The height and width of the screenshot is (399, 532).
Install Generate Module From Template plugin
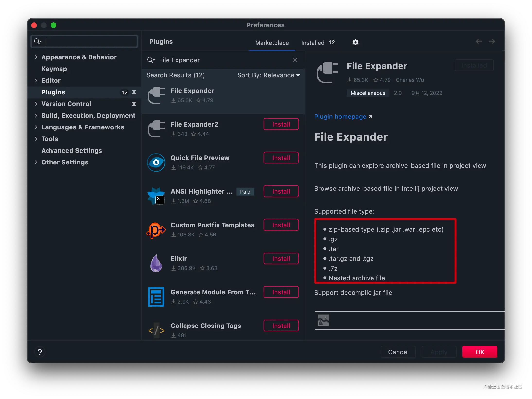[x=281, y=292]
